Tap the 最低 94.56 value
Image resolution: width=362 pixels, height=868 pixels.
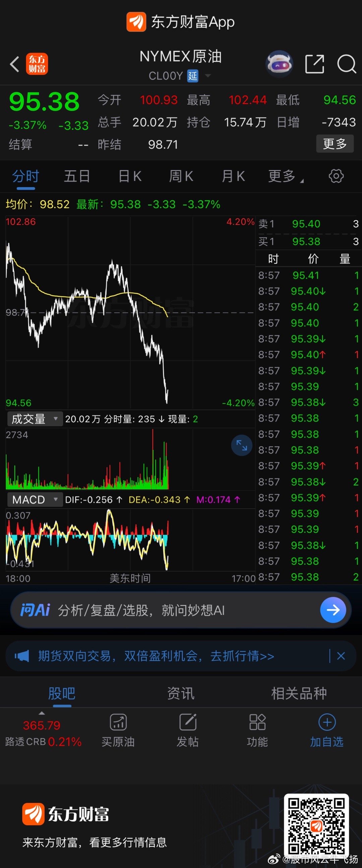click(x=340, y=100)
